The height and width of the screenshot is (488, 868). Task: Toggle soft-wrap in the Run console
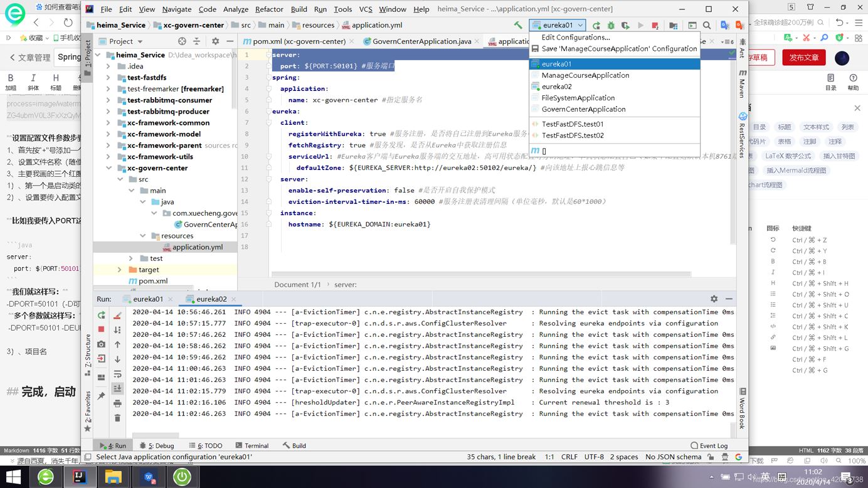117,374
